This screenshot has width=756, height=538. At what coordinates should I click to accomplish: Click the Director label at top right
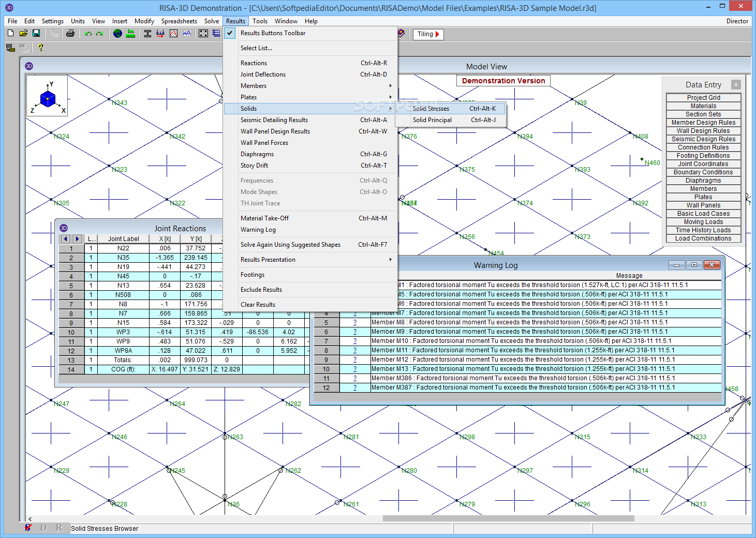click(737, 21)
